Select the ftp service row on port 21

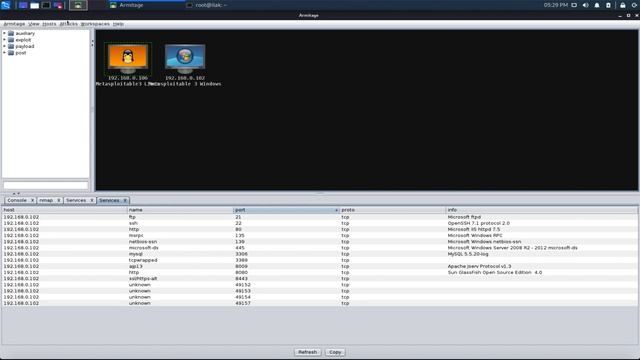(319, 217)
